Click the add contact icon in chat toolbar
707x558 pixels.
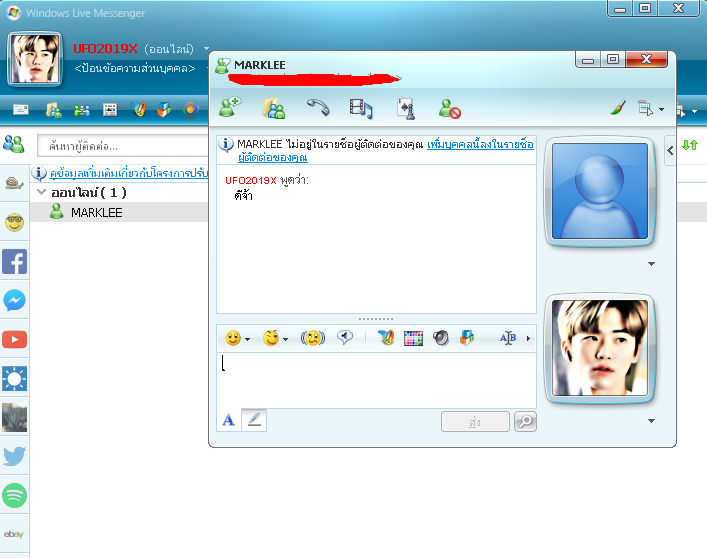tap(230, 108)
